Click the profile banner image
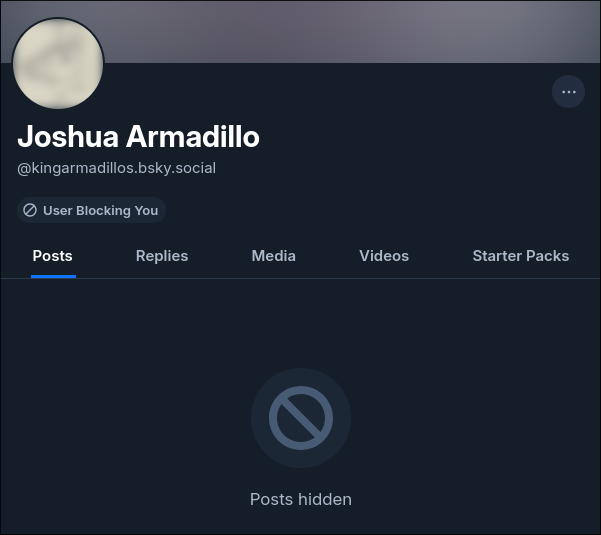 350,30
